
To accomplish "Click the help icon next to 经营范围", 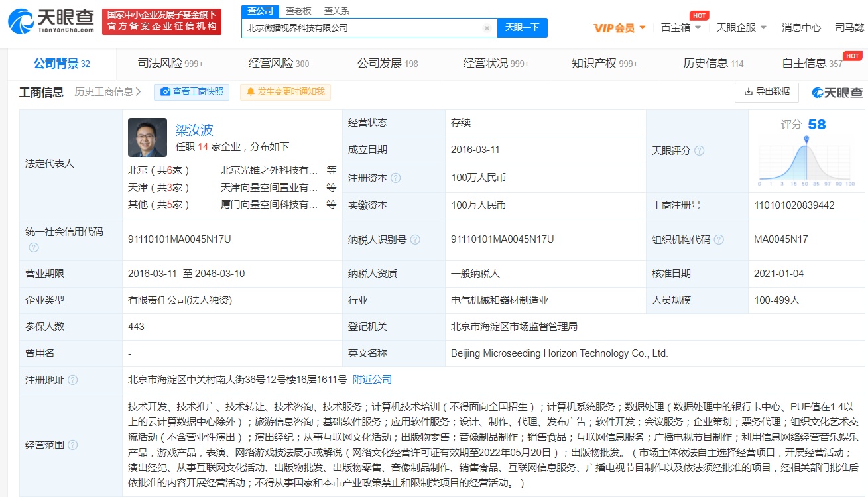I will click(x=73, y=445).
